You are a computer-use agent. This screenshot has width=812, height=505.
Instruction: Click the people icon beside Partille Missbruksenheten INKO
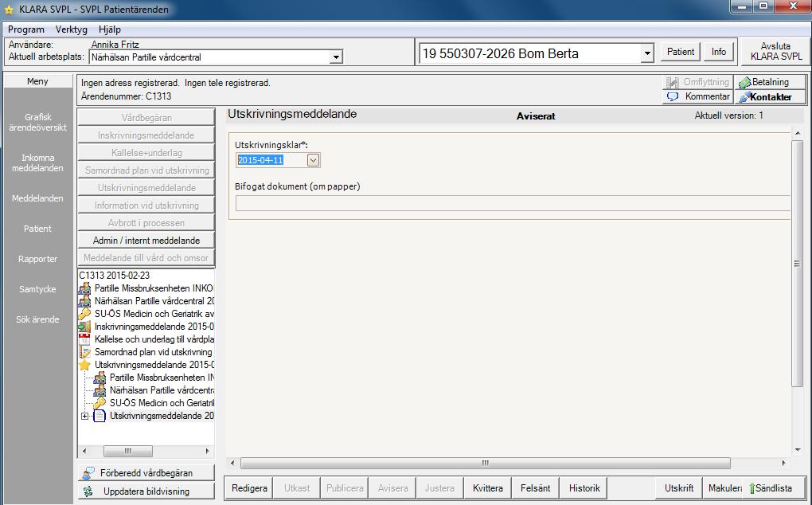[x=84, y=288]
